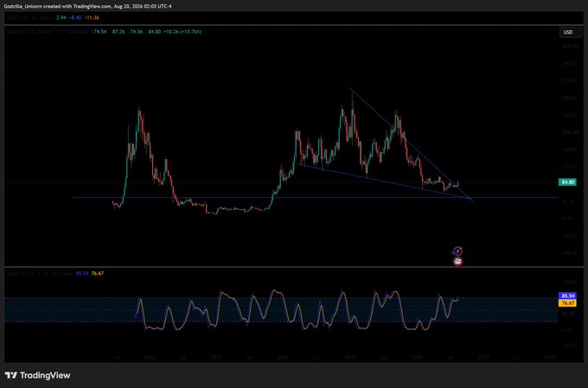This screenshot has width=588, height=388.
Task: Select the blue 85.54 Stoch RSI label
Action: tap(567, 296)
